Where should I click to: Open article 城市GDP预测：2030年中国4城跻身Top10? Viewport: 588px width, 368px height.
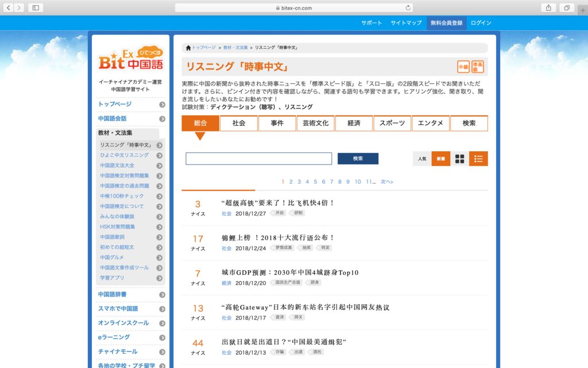click(290, 273)
